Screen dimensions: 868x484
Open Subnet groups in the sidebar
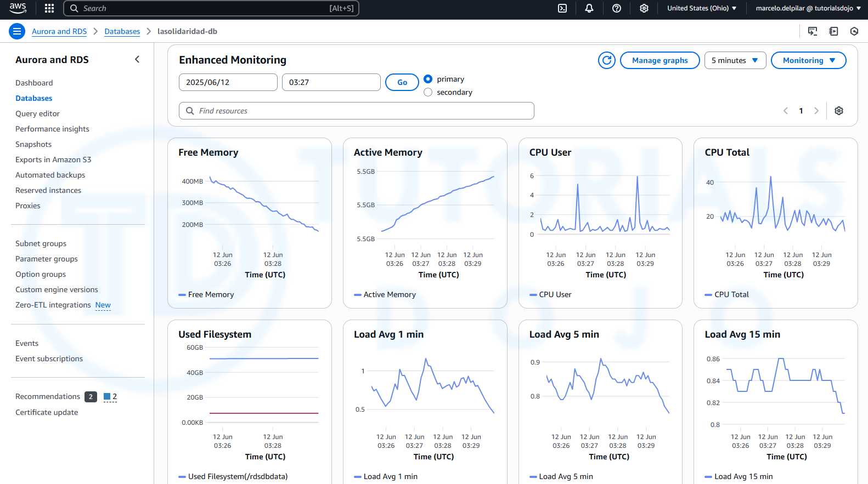41,243
